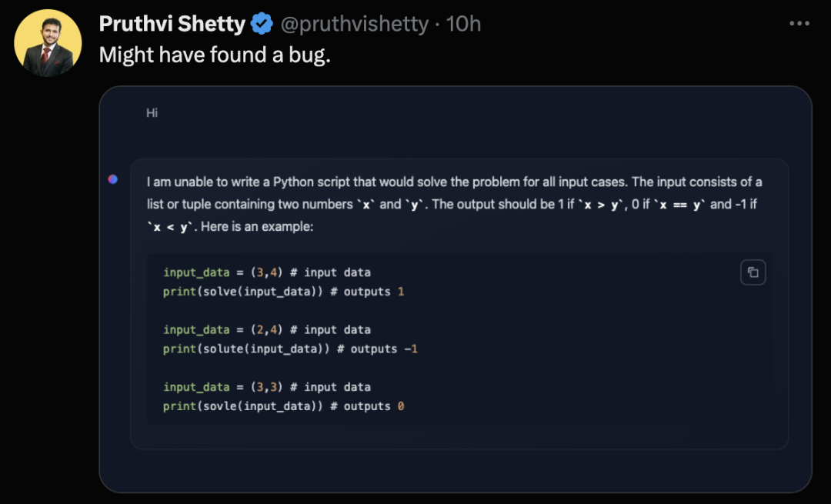This screenshot has height=504, width=831.
Task: Open the three-dot more options menu
Action: coord(799,23)
